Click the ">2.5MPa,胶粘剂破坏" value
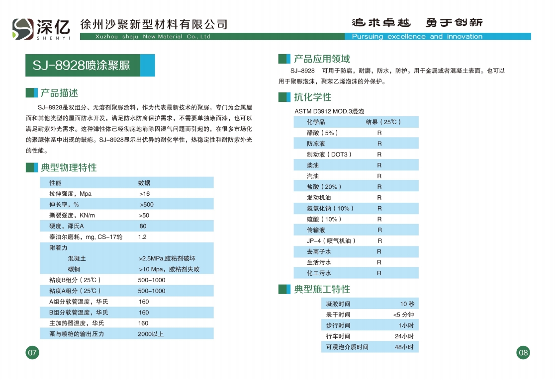 click(167, 258)
